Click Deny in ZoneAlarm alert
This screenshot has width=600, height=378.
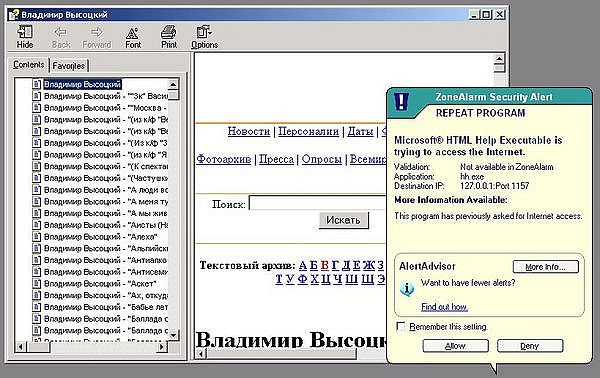click(x=530, y=346)
